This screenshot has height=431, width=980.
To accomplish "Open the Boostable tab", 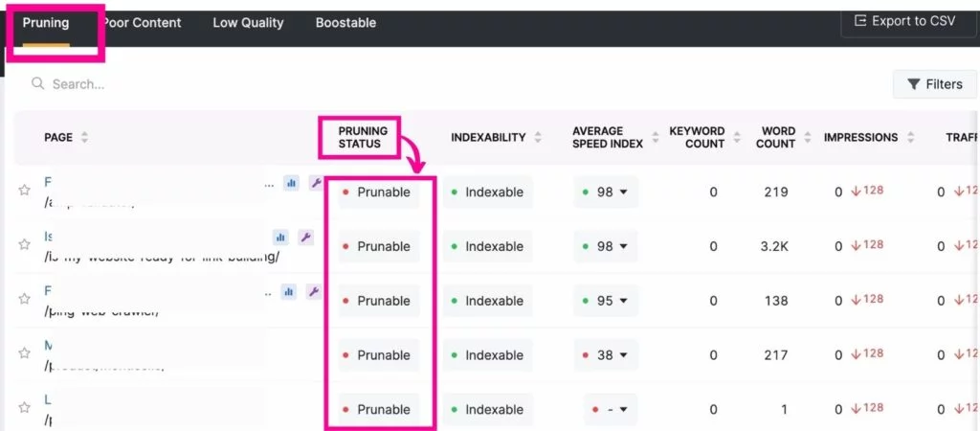I will point(345,23).
